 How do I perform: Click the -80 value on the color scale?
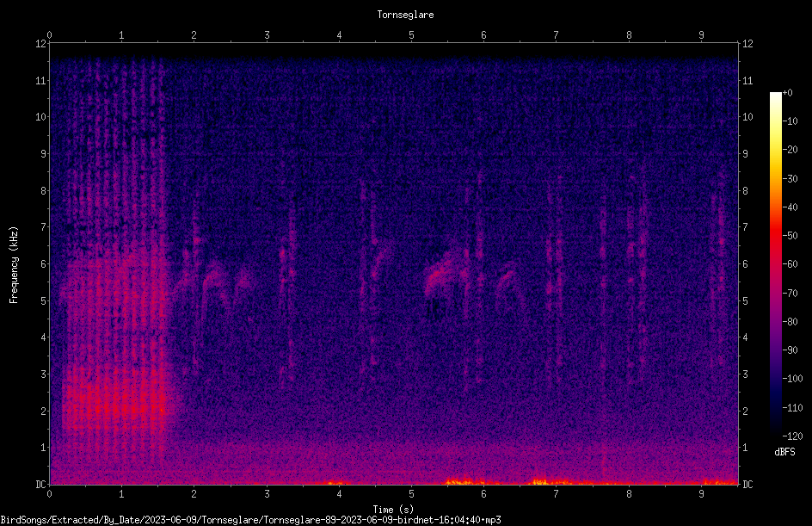(790, 322)
